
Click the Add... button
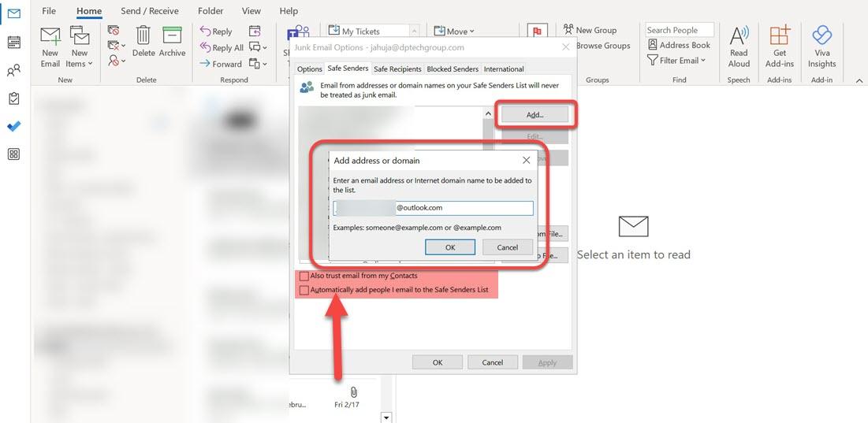535,115
